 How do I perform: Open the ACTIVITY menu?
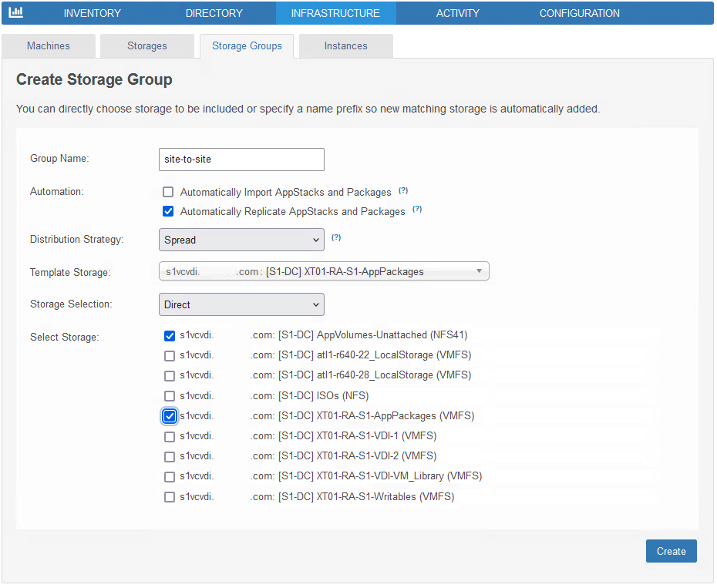click(x=457, y=12)
